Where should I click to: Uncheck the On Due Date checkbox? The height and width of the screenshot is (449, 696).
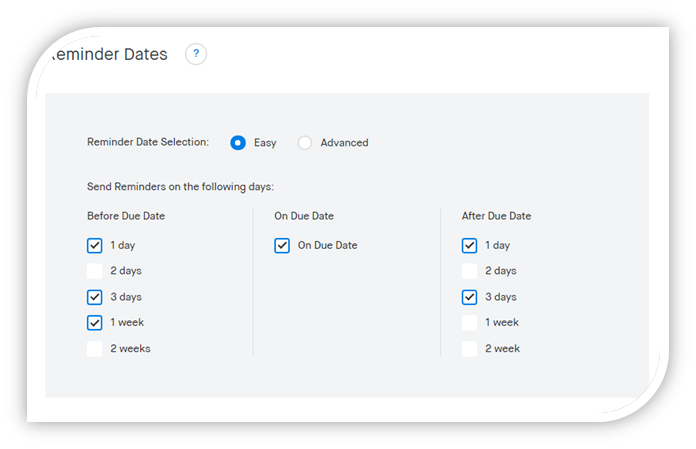282,245
